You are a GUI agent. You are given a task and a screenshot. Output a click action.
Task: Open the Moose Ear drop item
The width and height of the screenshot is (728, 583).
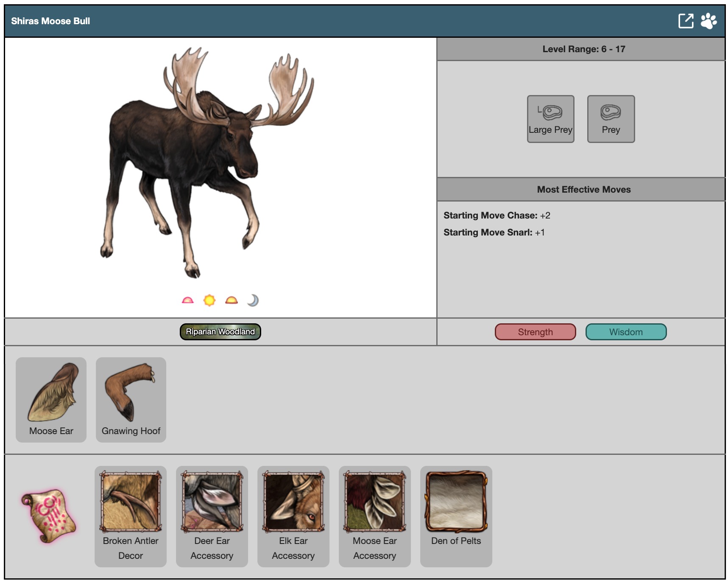pyautogui.click(x=51, y=400)
